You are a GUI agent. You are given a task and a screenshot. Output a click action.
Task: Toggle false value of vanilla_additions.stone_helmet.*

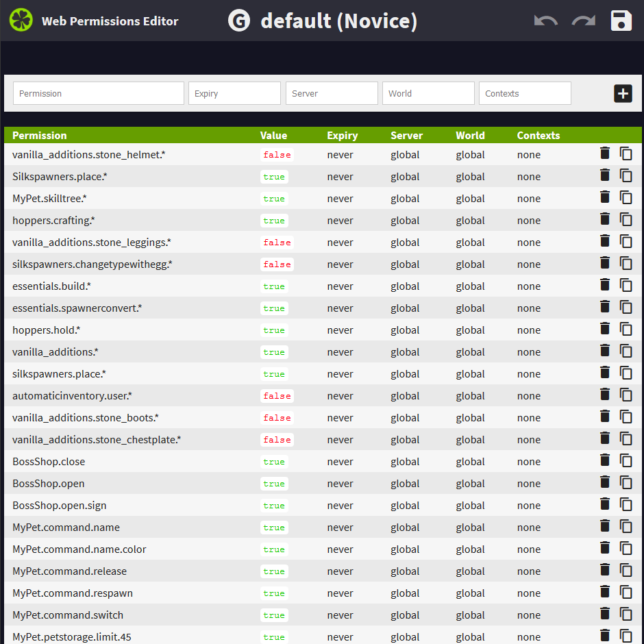(x=277, y=155)
